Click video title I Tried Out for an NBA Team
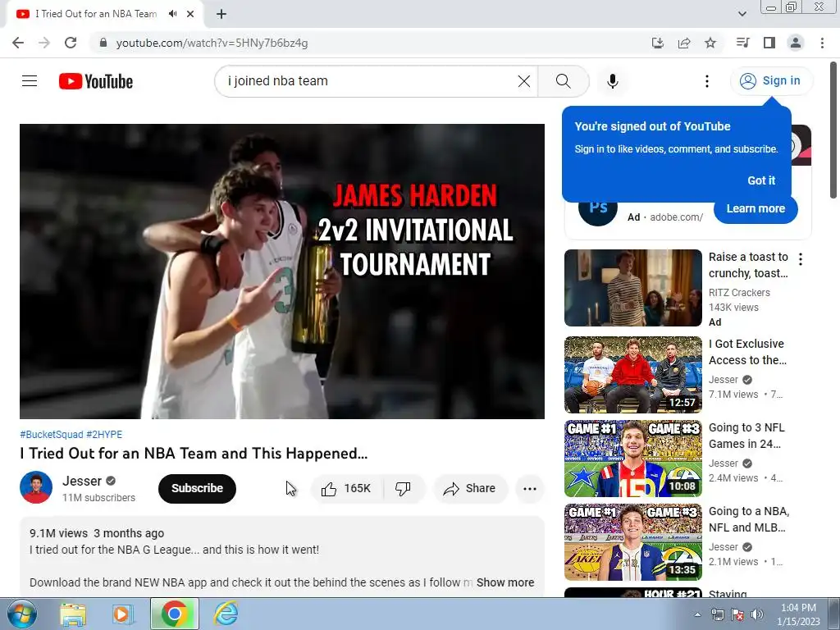The height and width of the screenshot is (630, 840). 194,454
